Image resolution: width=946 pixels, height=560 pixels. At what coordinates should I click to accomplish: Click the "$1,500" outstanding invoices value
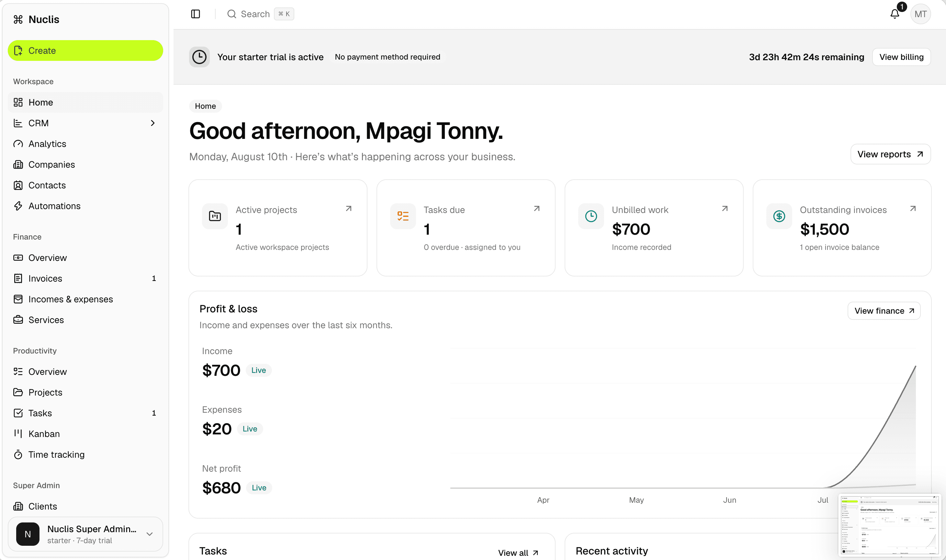coord(825,229)
